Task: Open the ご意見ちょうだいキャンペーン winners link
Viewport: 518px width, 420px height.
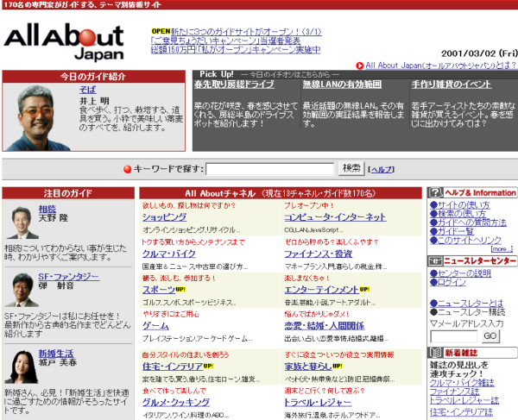Action: pos(225,41)
